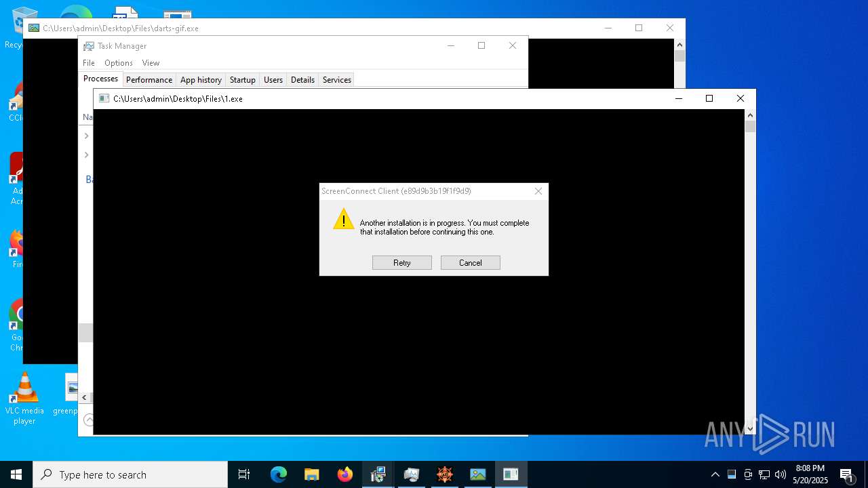The image size is (868, 488).
Task: Click Retry in the ScreenConnect Client dialog
Action: pyautogui.click(x=402, y=263)
